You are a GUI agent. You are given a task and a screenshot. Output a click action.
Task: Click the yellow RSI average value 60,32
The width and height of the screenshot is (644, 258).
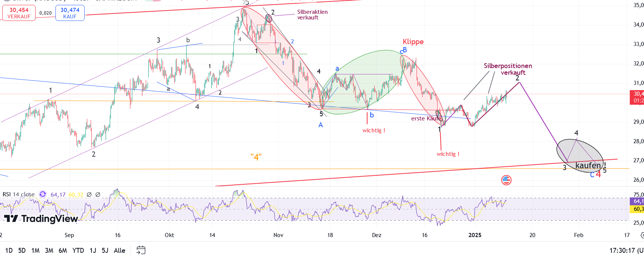pos(76,195)
